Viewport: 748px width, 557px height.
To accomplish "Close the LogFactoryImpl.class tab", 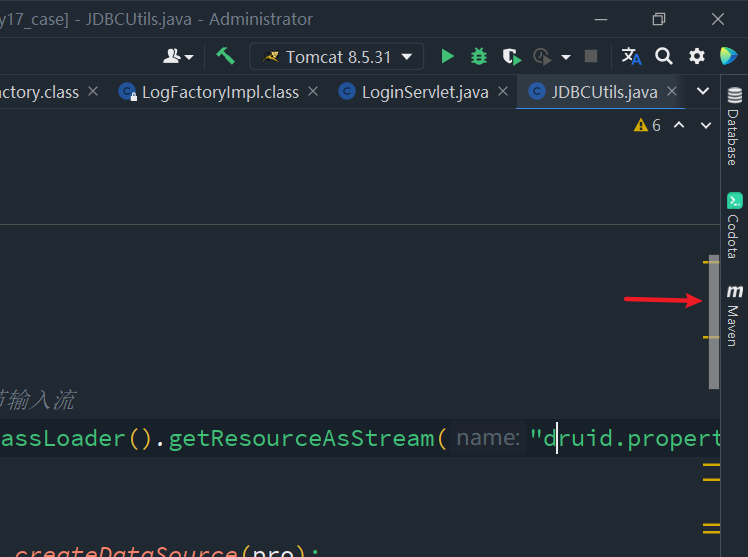I will [313, 91].
